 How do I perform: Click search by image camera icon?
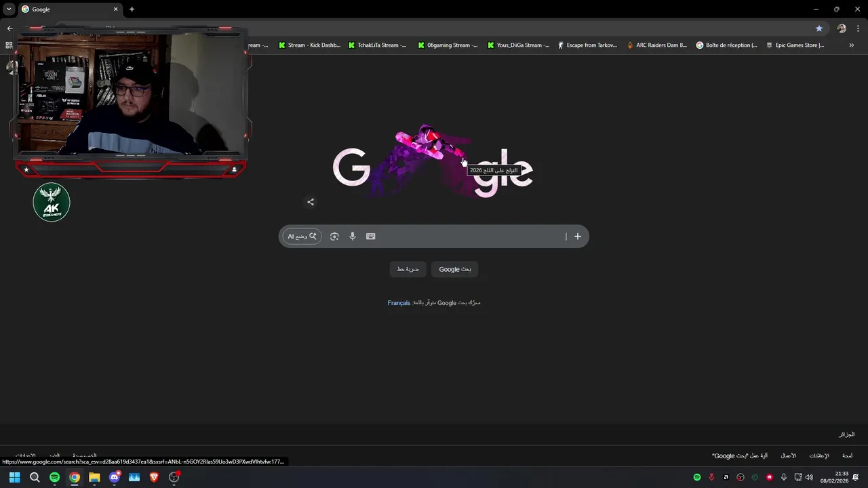pyautogui.click(x=334, y=237)
